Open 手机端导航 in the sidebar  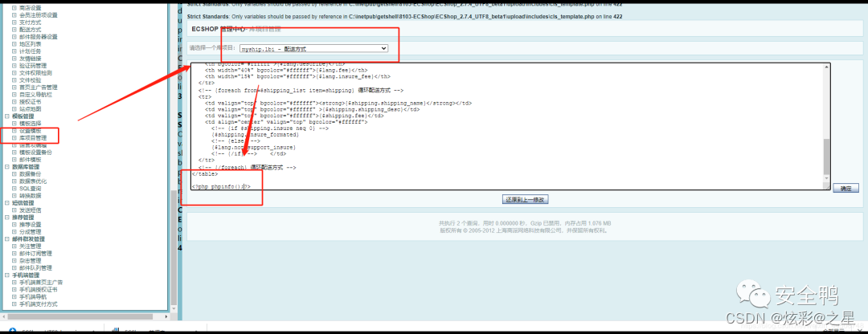33,297
